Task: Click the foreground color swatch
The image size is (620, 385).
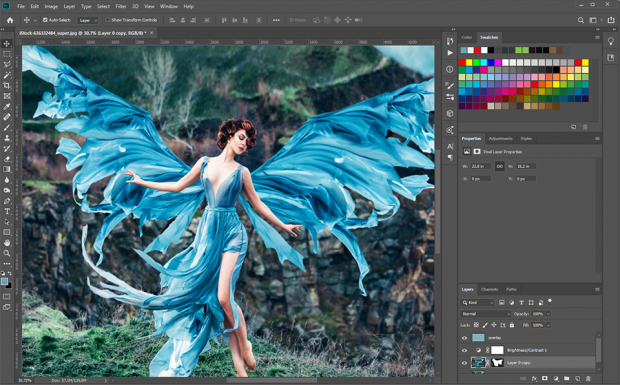Action: tap(4, 281)
